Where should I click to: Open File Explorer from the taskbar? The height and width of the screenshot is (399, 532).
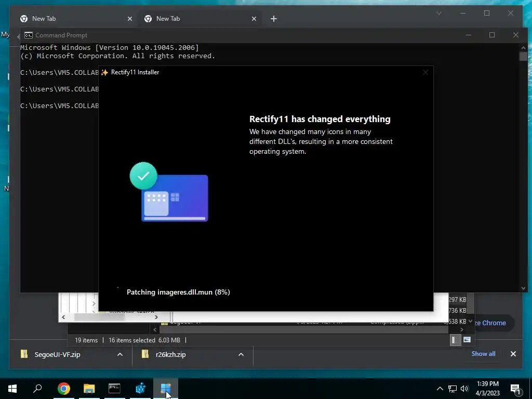click(89, 389)
